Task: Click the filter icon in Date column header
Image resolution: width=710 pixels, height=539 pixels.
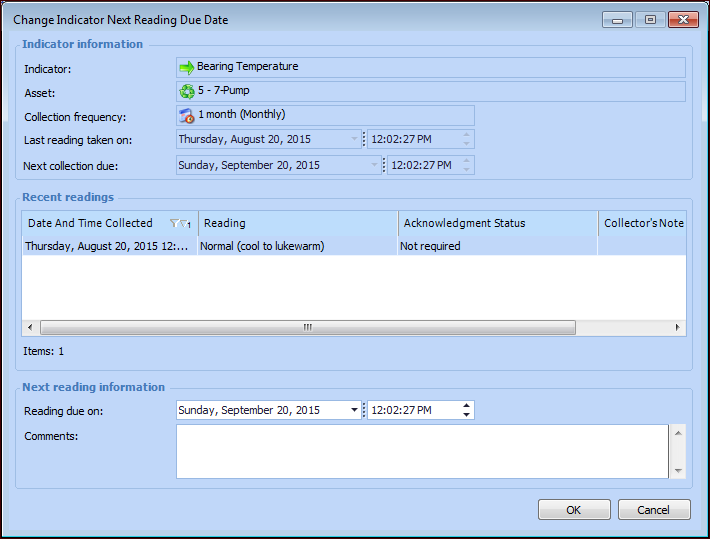Action: pyautogui.click(x=176, y=223)
